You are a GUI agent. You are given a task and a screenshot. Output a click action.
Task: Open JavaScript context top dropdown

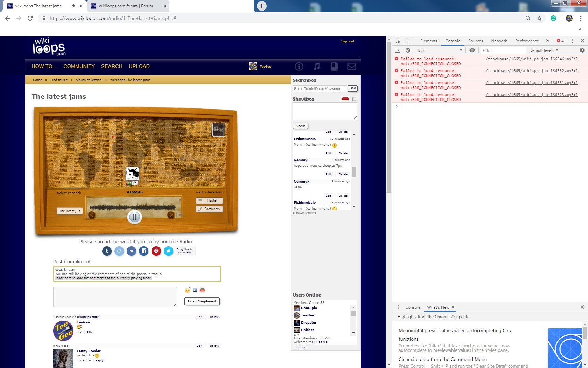pyautogui.click(x=440, y=50)
